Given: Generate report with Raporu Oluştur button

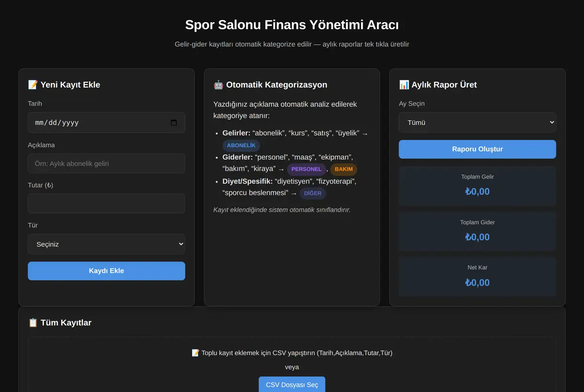Looking at the screenshot, I should pos(477,149).
